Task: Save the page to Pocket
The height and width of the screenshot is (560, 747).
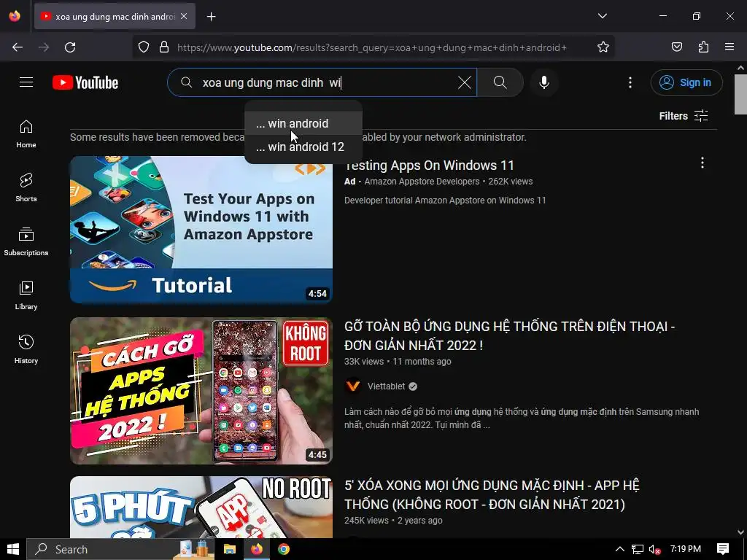Action: click(677, 47)
